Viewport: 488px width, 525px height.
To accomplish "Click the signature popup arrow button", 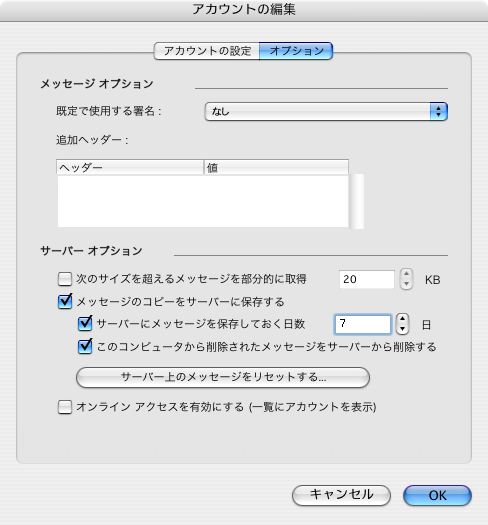I will 438,111.
